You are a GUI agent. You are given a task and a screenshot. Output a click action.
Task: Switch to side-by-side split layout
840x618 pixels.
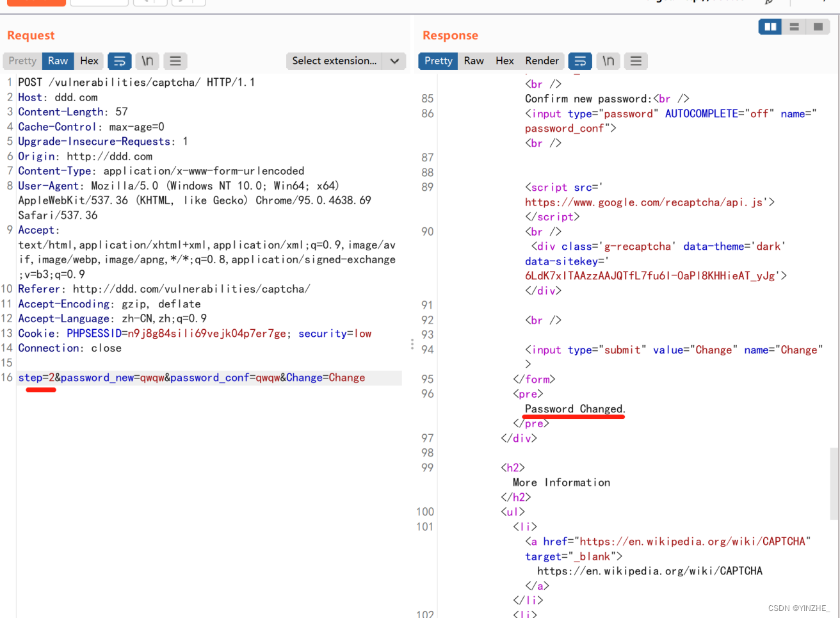coord(770,26)
